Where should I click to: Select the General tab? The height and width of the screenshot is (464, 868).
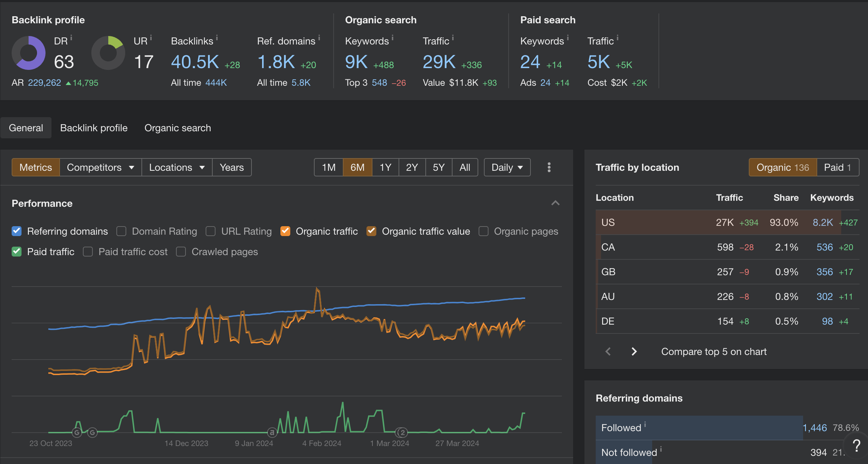[x=26, y=128]
